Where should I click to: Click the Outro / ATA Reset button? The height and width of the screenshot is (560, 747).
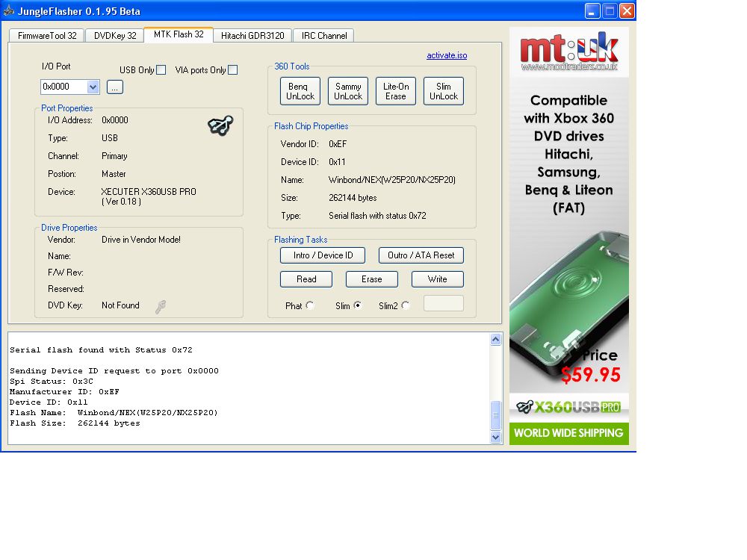(421, 255)
